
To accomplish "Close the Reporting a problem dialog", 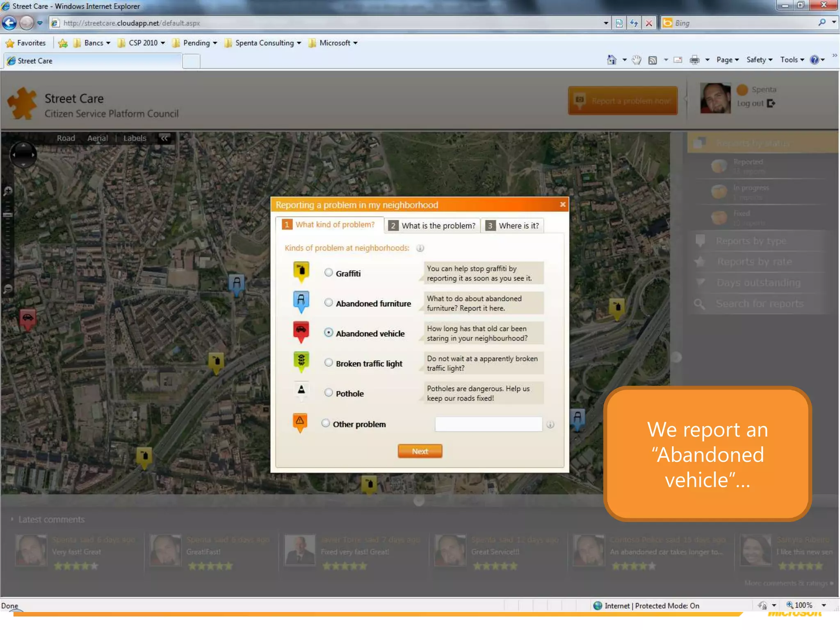I will pos(563,204).
